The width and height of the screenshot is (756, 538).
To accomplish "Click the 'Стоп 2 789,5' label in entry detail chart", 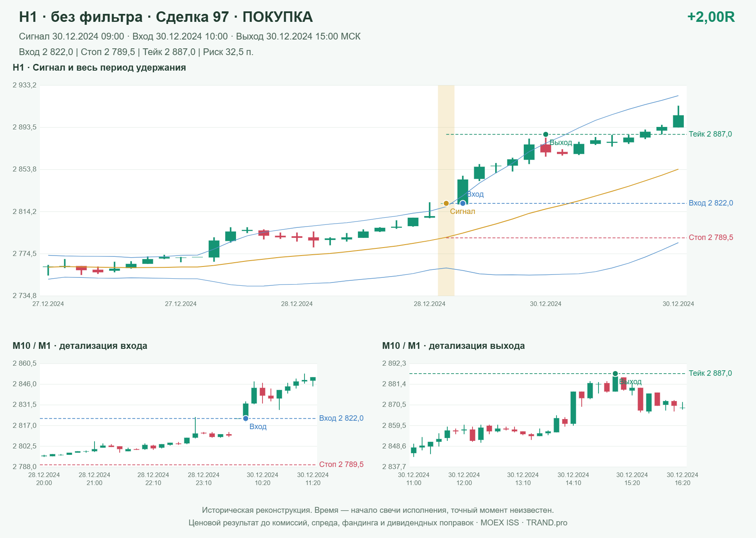I will click(x=341, y=464).
